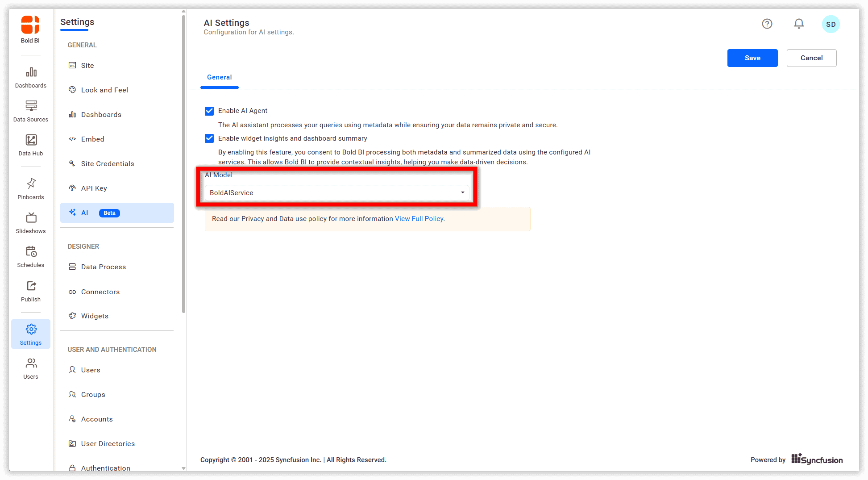Screen dimensions: 868x480
Task: Open the notifications bell icon
Action: (x=799, y=24)
